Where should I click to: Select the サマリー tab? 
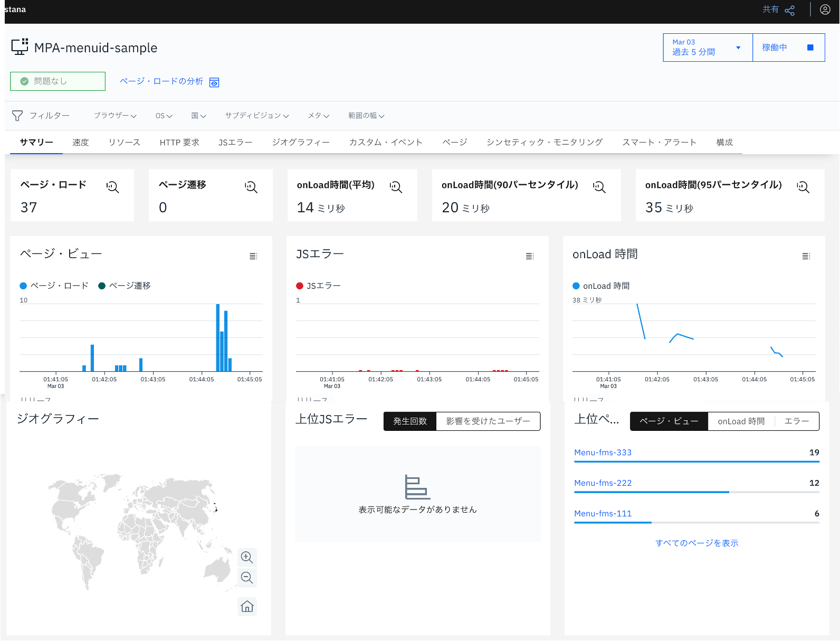(36, 143)
